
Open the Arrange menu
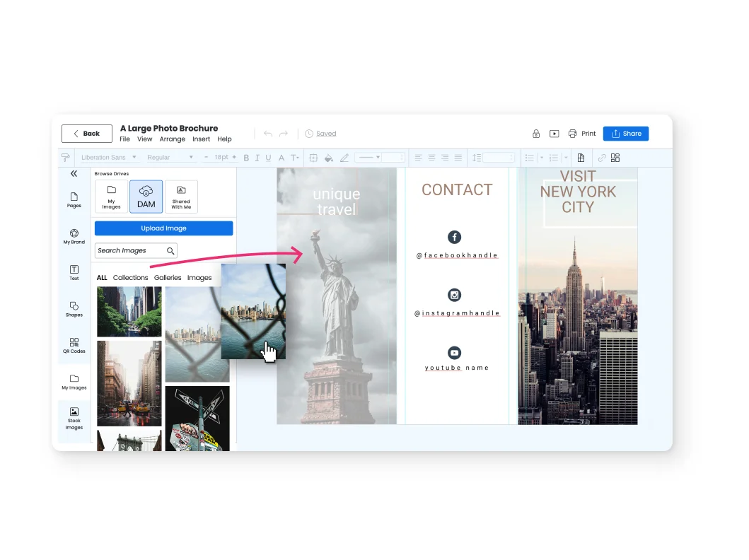(x=172, y=139)
